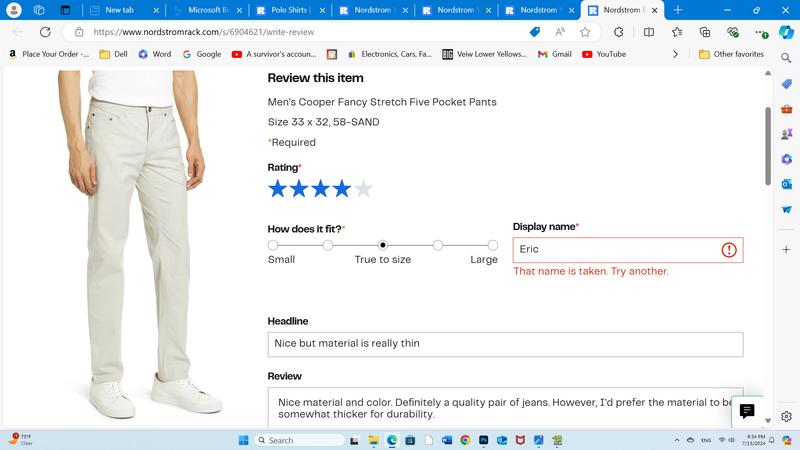Open the Google bookmark
Image resolution: width=800 pixels, height=450 pixels.
pyautogui.click(x=202, y=54)
